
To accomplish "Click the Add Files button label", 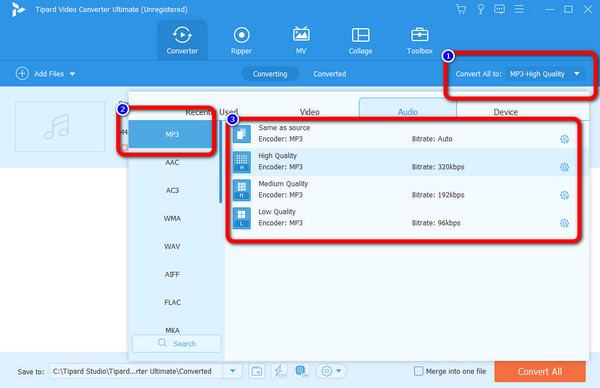I will [49, 74].
